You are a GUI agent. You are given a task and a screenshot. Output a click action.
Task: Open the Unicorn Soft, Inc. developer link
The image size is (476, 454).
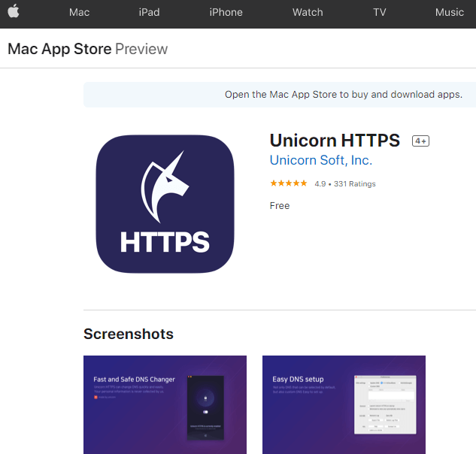[x=321, y=160]
